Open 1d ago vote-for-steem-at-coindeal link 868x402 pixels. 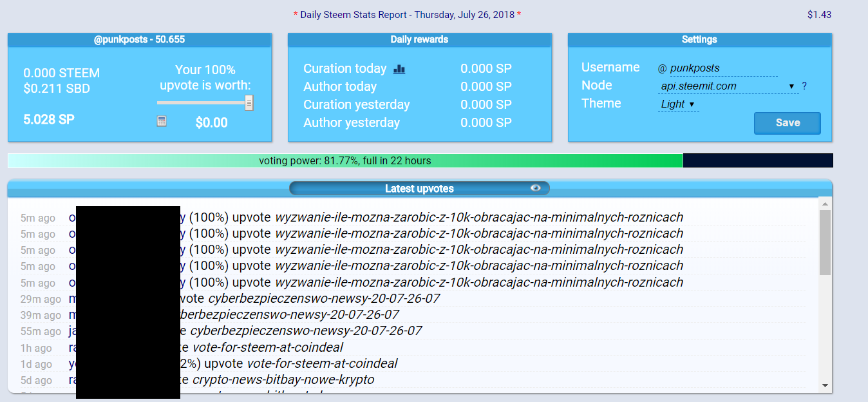pos(322,363)
